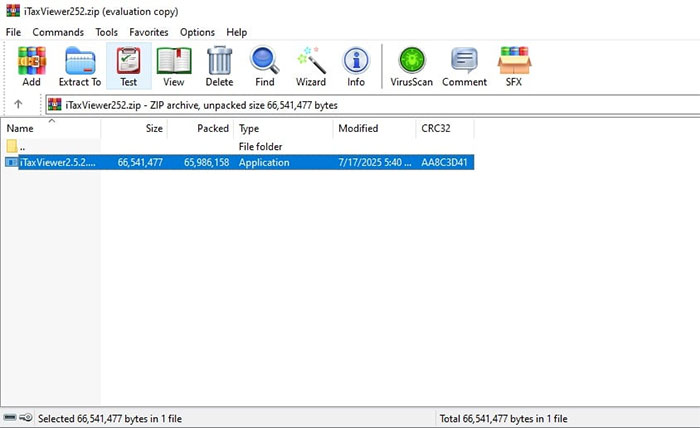The height and width of the screenshot is (428, 700).
Task: Run Test on the archive
Action: (128, 66)
